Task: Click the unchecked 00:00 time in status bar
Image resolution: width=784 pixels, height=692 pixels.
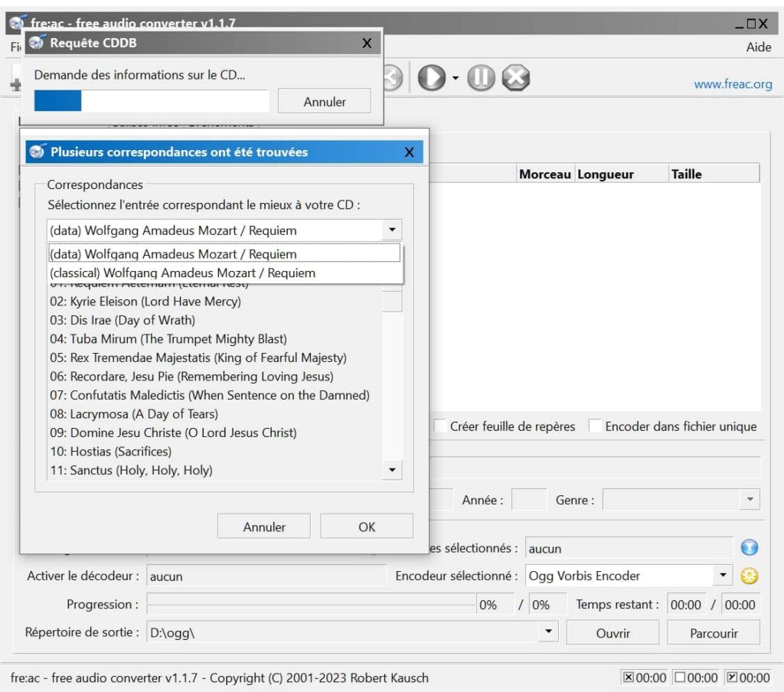Action: [696, 677]
